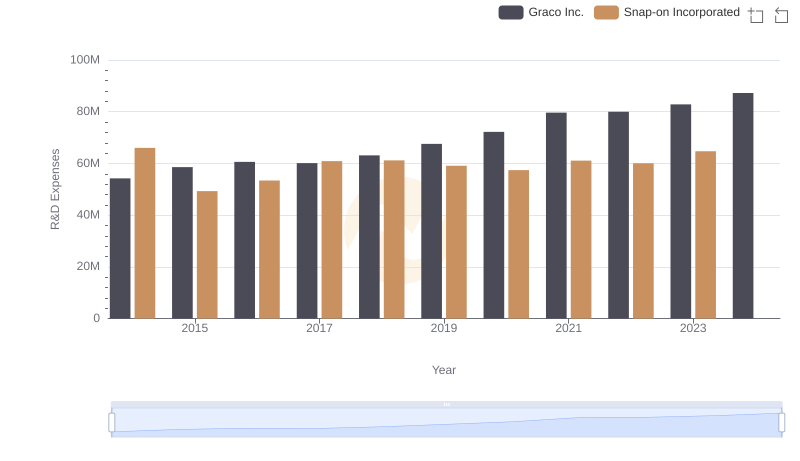Click the 2019 x-axis label
The height and width of the screenshot is (461, 800).
coord(444,328)
